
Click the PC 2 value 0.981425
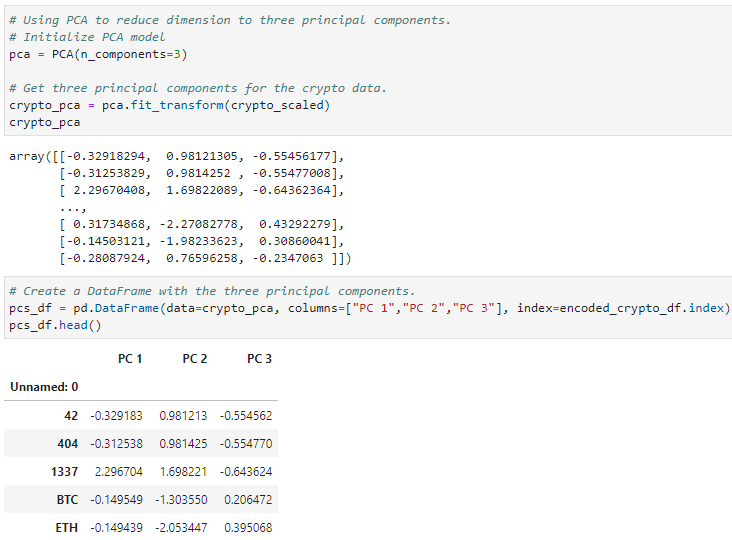click(183, 443)
